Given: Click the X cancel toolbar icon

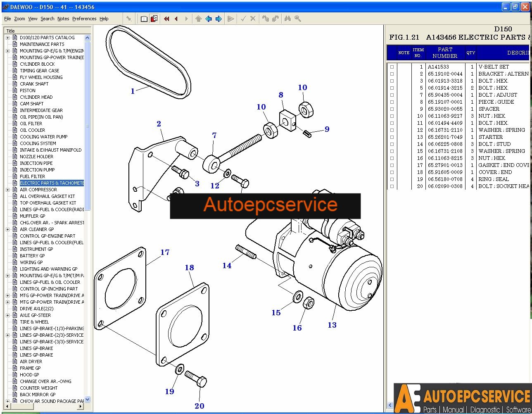Looking at the screenshot, I should tap(253, 19).
